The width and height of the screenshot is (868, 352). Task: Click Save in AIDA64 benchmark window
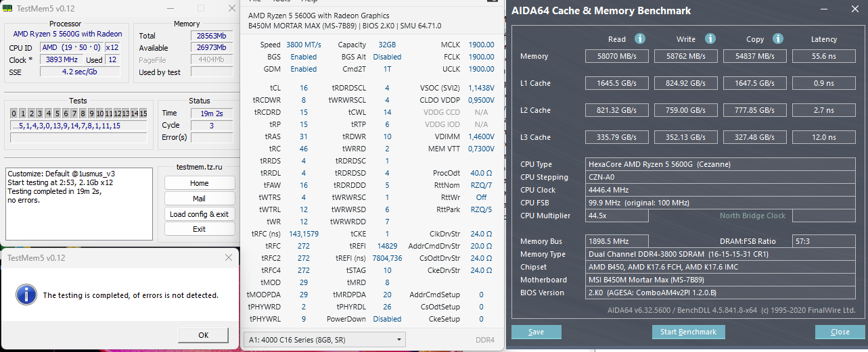536,332
